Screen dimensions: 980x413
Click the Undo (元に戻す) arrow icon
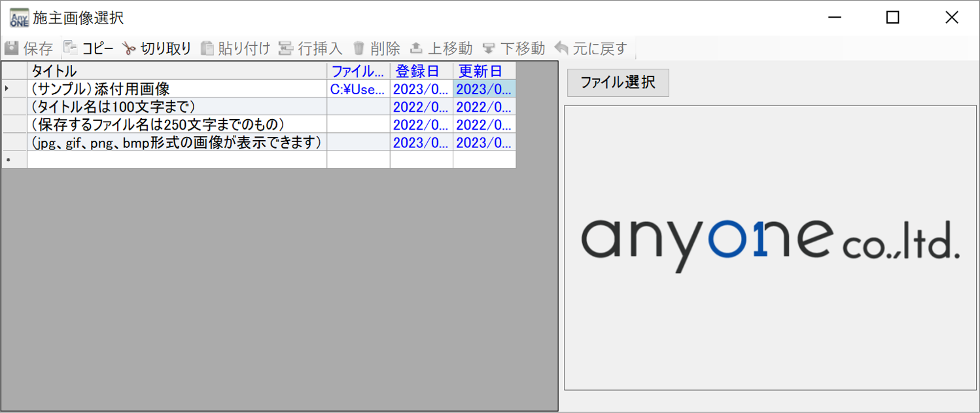tap(561, 48)
